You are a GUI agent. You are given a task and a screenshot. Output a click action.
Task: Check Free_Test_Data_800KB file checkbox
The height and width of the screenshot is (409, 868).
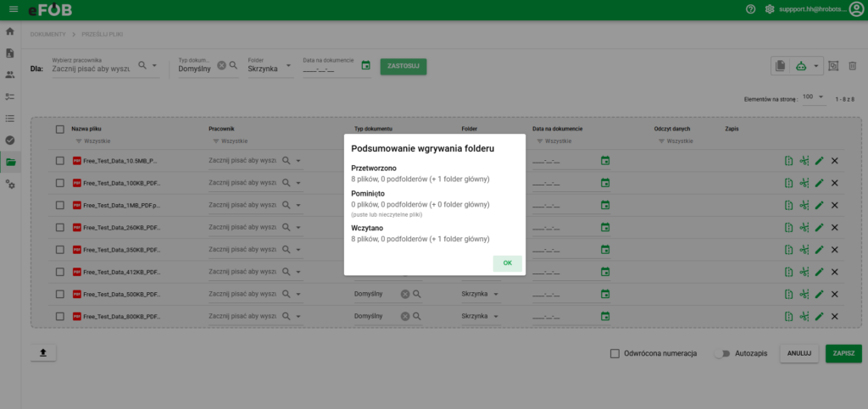[60, 316]
